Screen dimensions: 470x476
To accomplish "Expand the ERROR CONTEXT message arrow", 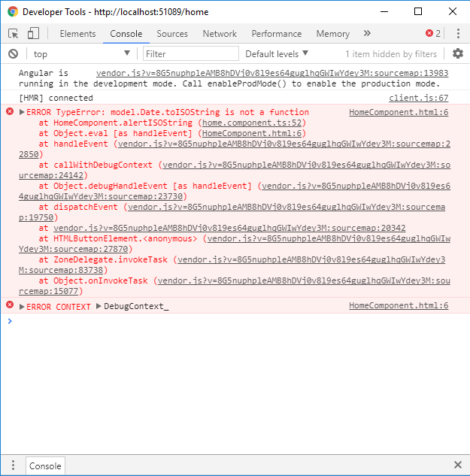I will 22,307.
